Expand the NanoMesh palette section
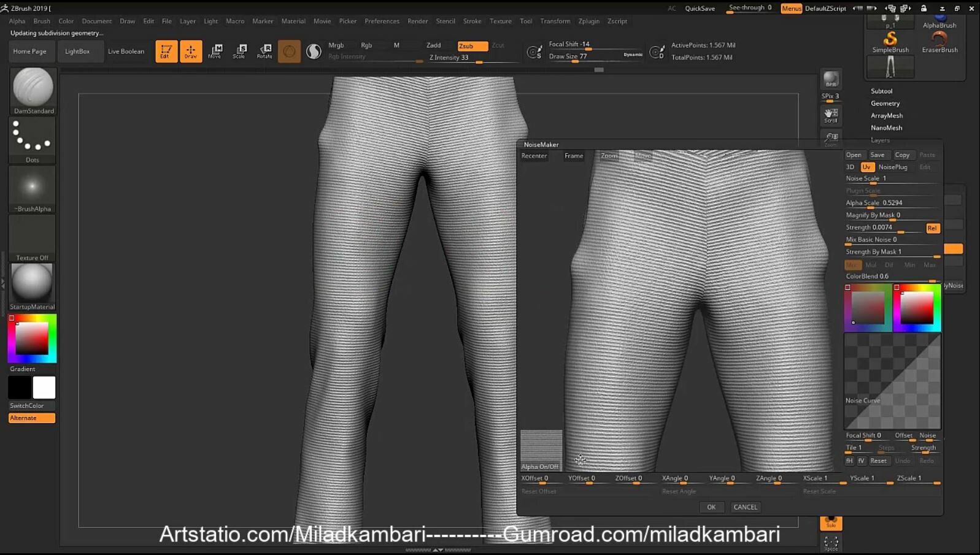This screenshot has width=980, height=555. [x=886, y=128]
